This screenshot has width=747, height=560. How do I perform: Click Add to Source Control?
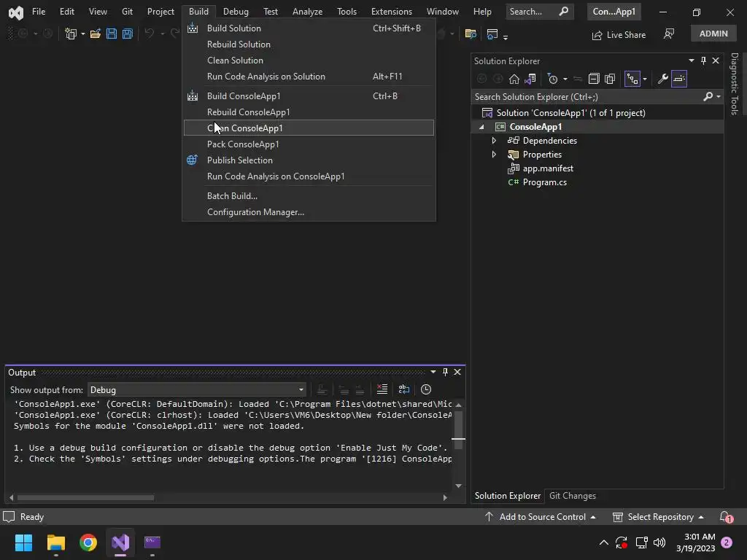[x=541, y=517]
